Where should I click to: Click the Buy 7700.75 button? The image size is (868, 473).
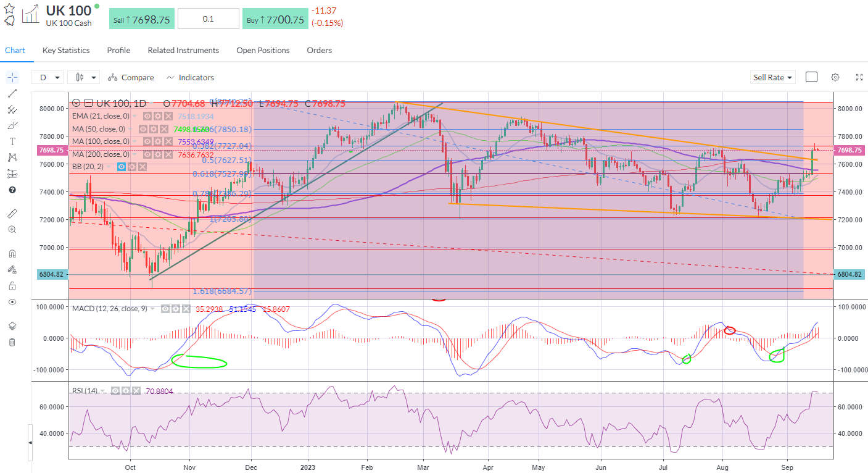275,19
